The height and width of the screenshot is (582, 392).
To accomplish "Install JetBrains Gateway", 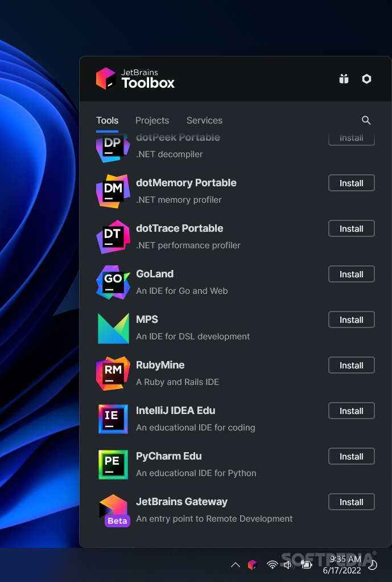I will point(351,502).
